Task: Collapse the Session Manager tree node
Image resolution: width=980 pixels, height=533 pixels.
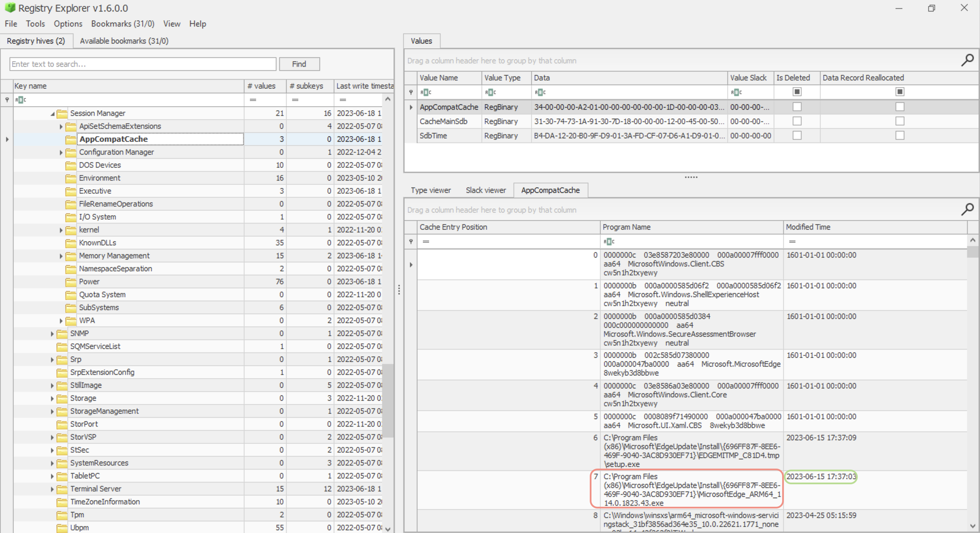Action: 52,114
